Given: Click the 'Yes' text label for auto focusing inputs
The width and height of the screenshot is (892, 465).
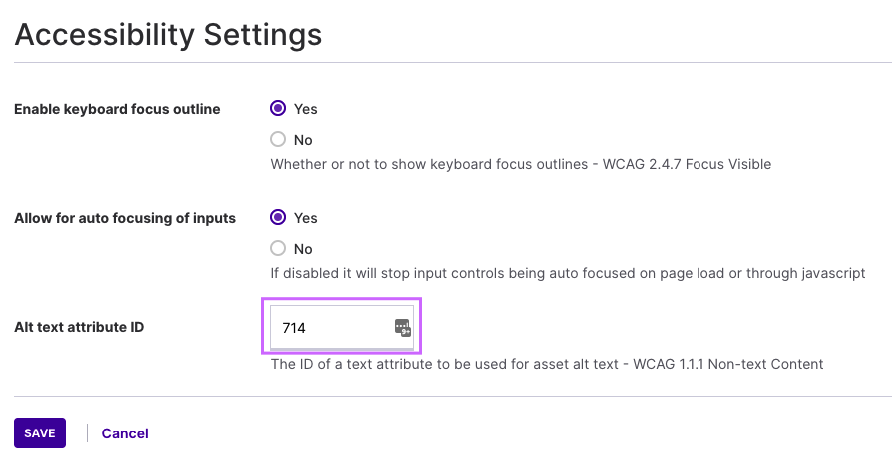Looking at the screenshot, I should tap(305, 219).
